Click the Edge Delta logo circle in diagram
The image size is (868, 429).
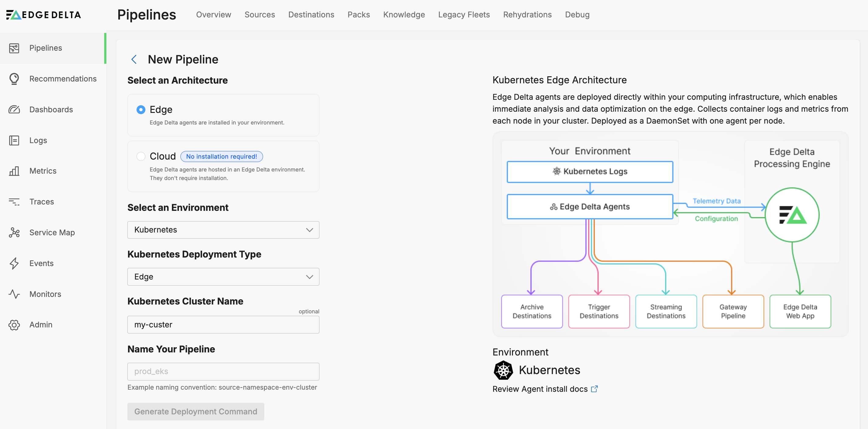pyautogui.click(x=792, y=215)
